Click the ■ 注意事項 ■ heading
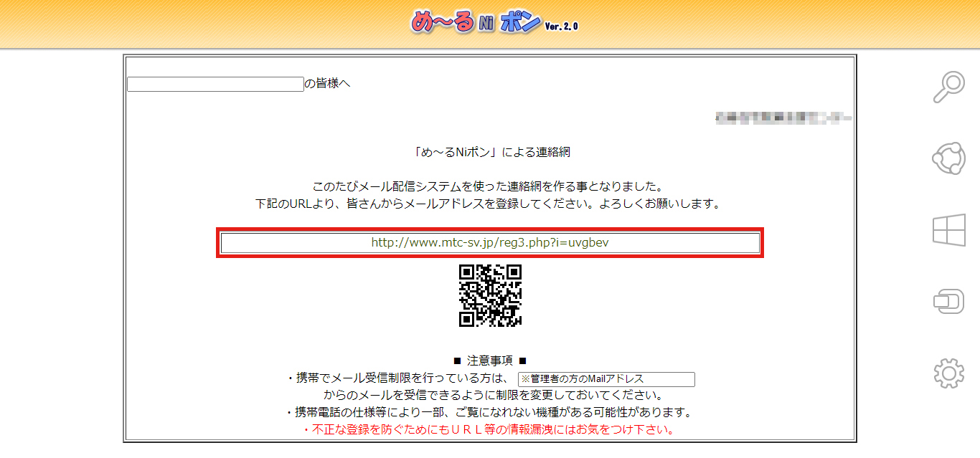980x458 pixels. (490, 361)
